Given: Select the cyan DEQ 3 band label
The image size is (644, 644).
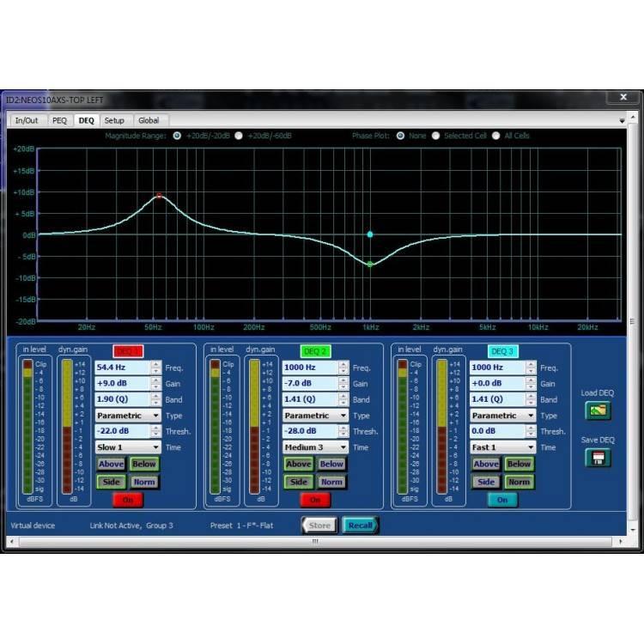Looking at the screenshot, I should [x=502, y=350].
